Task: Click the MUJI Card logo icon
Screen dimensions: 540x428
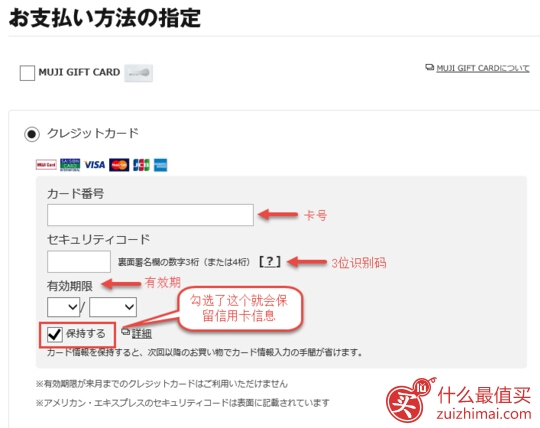Action: click(x=46, y=165)
